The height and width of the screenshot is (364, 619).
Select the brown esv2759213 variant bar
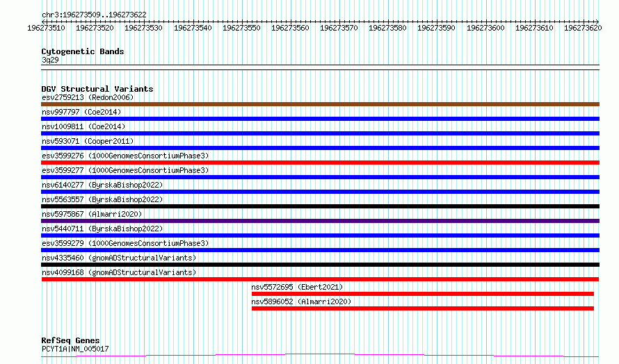pos(320,104)
